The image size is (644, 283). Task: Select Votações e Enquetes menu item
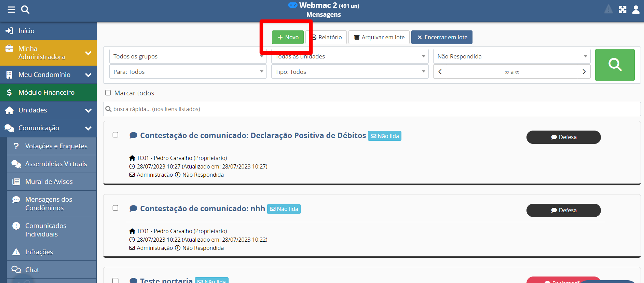[56, 146]
